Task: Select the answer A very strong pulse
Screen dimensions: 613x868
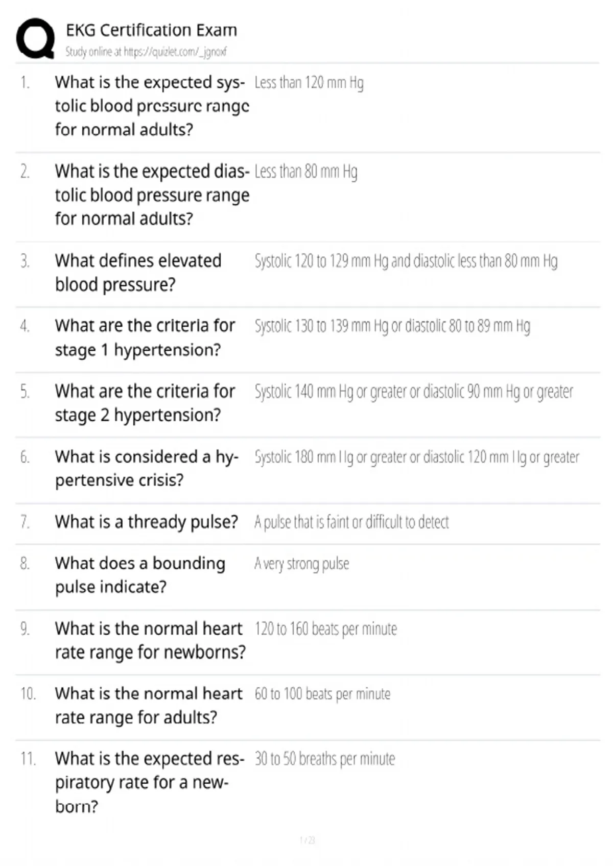Action: click(x=302, y=564)
